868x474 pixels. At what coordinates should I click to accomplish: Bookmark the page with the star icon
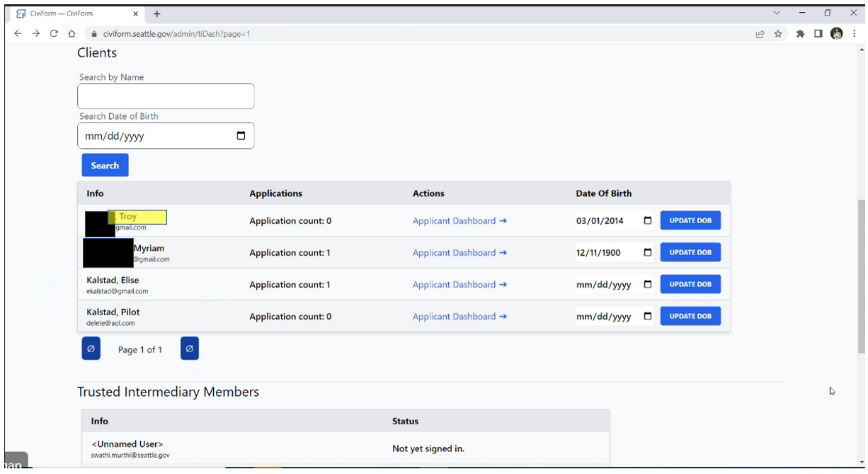[777, 33]
